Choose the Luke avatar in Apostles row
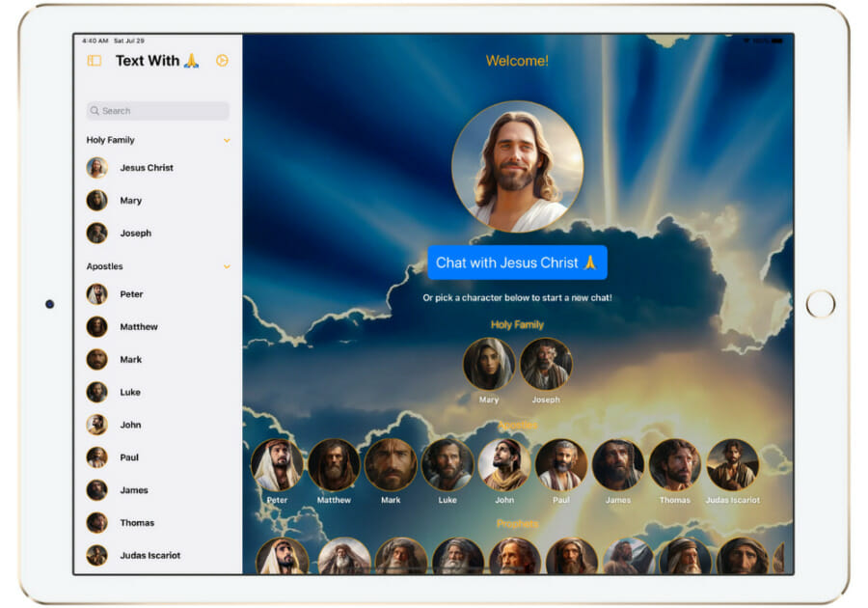Viewport: 868px width, 608px height. pyautogui.click(x=448, y=464)
